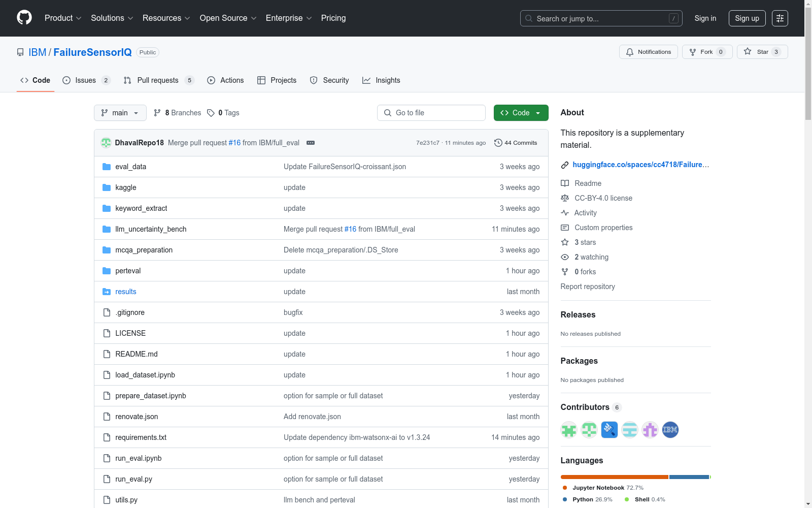Screen dimensions: 812x508
Task: Click the book icon next to Readme
Action: pyautogui.click(x=565, y=183)
